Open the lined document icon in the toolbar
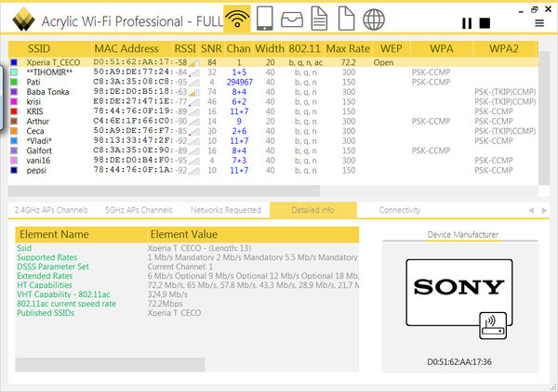 coord(319,19)
